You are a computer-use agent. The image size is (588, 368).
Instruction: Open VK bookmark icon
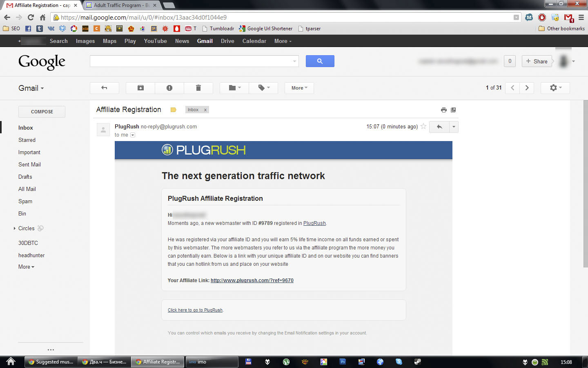51,29
